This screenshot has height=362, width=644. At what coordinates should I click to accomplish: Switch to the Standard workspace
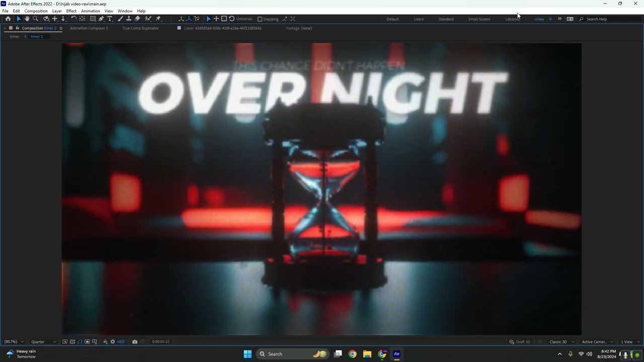click(x=446, y=19)
